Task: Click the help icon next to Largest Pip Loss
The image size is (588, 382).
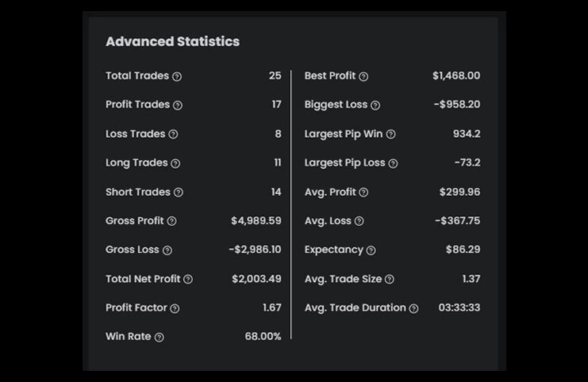Action: [x=393, y=163]
